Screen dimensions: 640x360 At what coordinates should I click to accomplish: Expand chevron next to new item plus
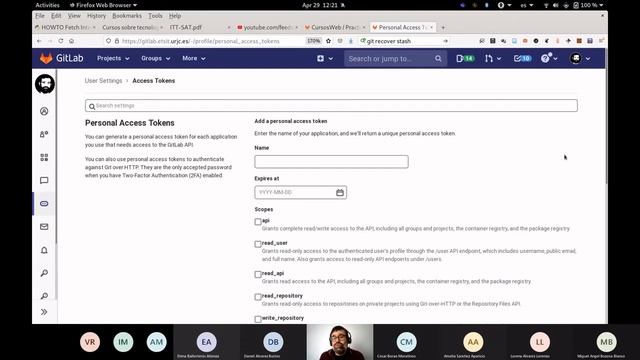tap(331, 59)
